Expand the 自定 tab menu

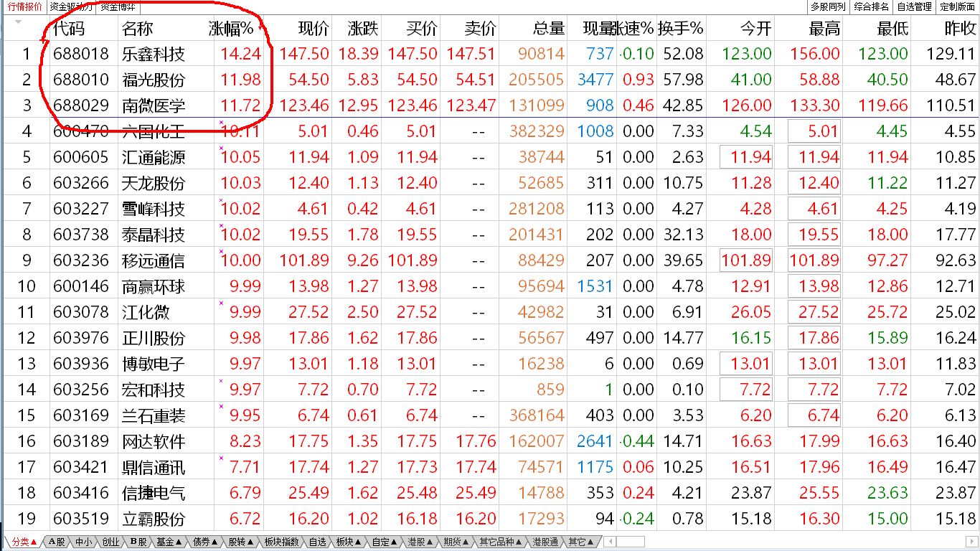pos(385,542)
